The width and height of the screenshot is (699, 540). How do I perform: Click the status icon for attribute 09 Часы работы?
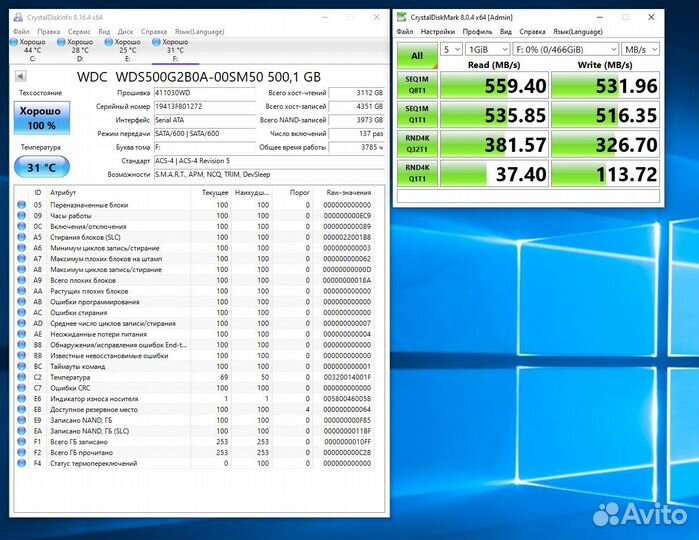coord(21,215)
